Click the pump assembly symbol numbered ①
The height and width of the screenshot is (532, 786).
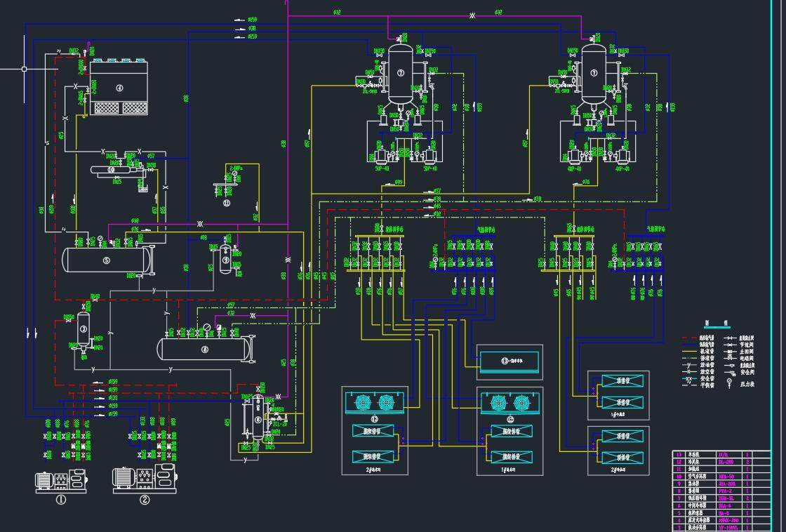click(x=60, y=481)
